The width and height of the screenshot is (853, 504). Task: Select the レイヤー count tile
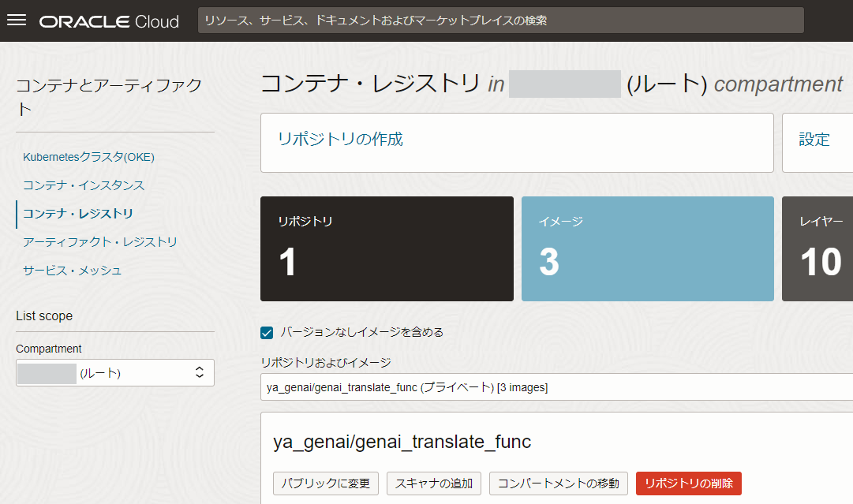tap(817, 248)
